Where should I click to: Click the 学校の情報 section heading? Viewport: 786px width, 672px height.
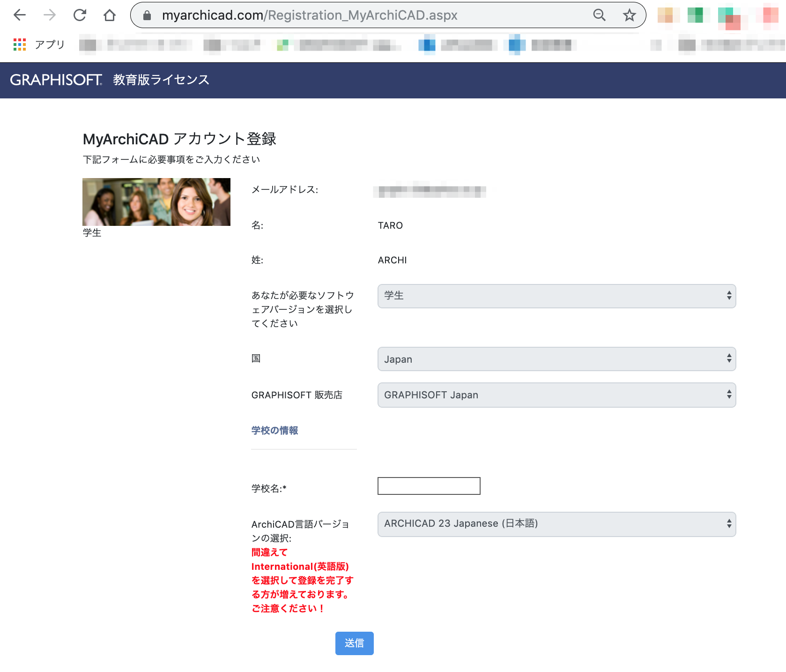point(274,430)
